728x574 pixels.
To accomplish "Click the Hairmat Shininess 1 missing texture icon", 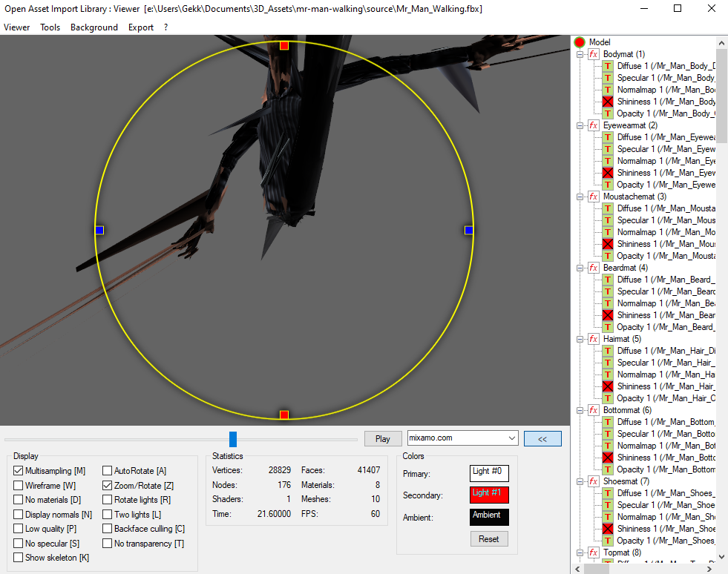I will (x=608, y=386).
